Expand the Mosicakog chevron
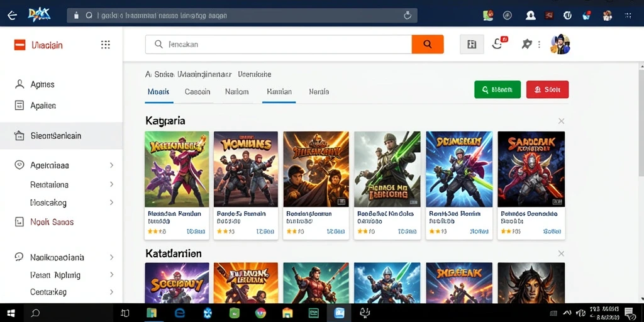 click(111, 203)
